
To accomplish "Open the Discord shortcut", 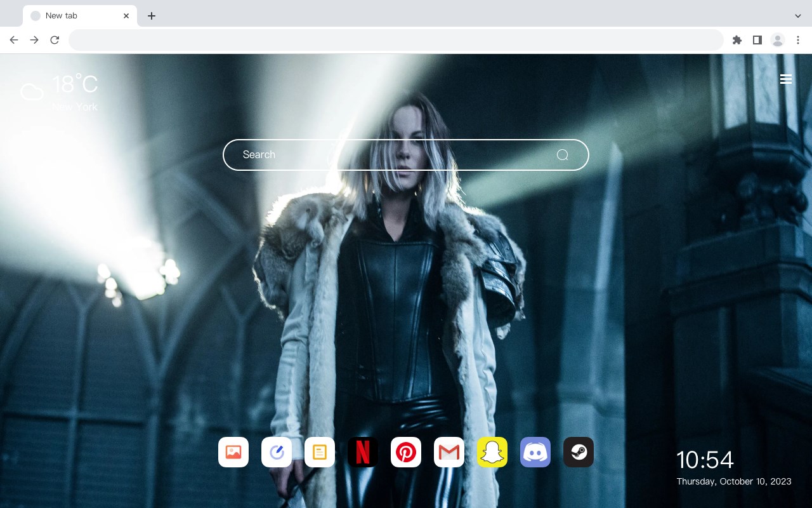I will pos(535,452).
